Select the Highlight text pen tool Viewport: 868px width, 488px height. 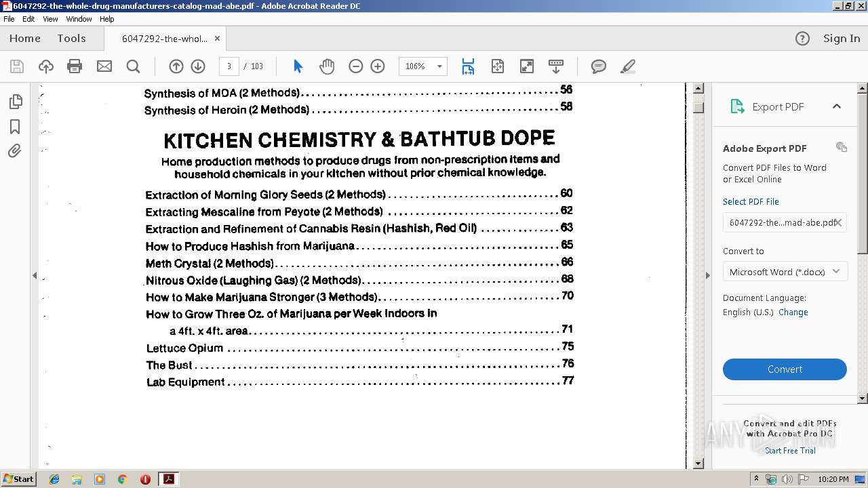628,66
